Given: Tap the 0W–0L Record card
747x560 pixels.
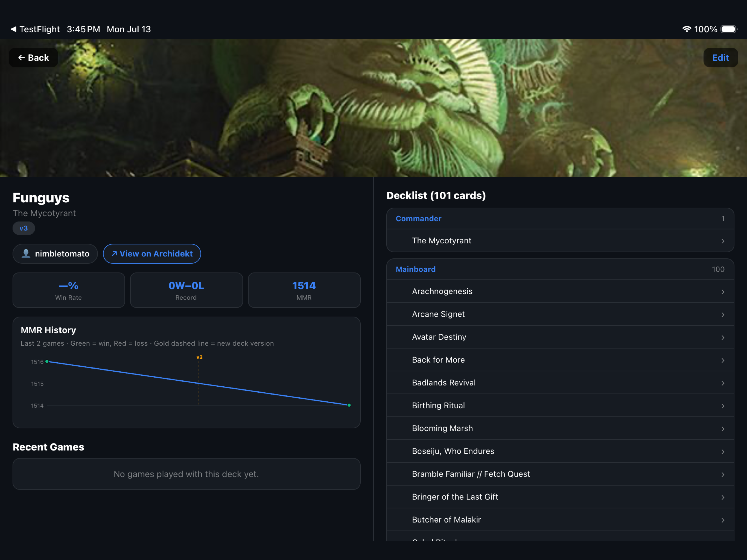Looking at the screenshot, I should coord(186,290).
